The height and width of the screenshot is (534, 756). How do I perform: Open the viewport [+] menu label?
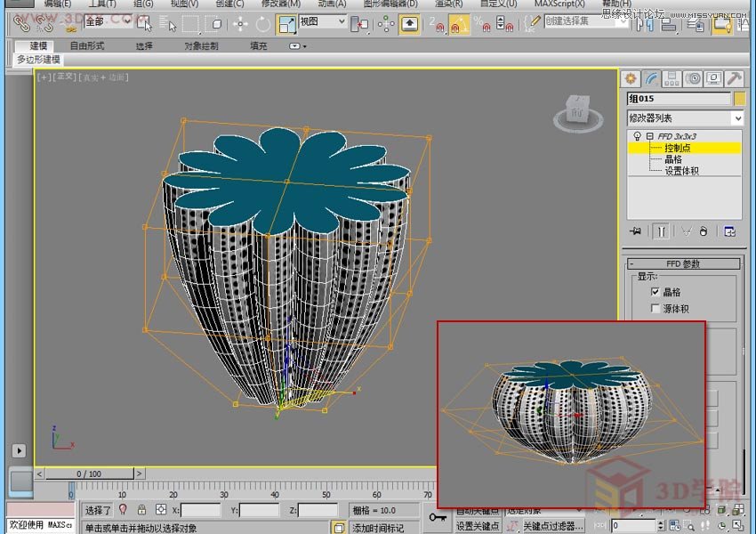(44, 77)
